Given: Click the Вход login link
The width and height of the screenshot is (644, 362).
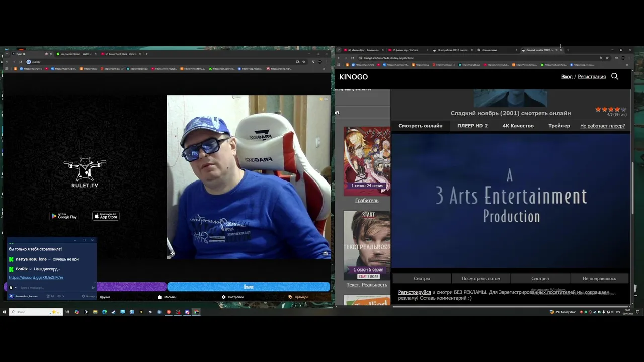Looking at the screenshot, I should 567,77.
